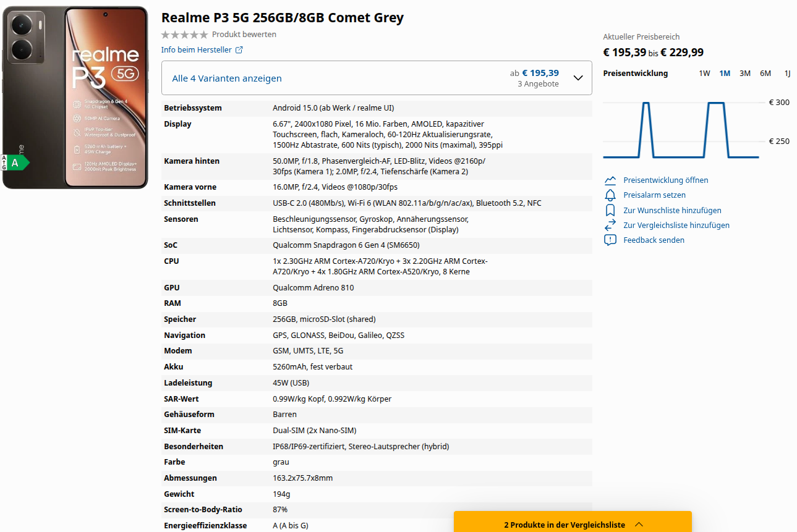Click Alle 4 Varianten anzeigen text
The height and width of the screenshot is (532, 797).
click(227, 78)
